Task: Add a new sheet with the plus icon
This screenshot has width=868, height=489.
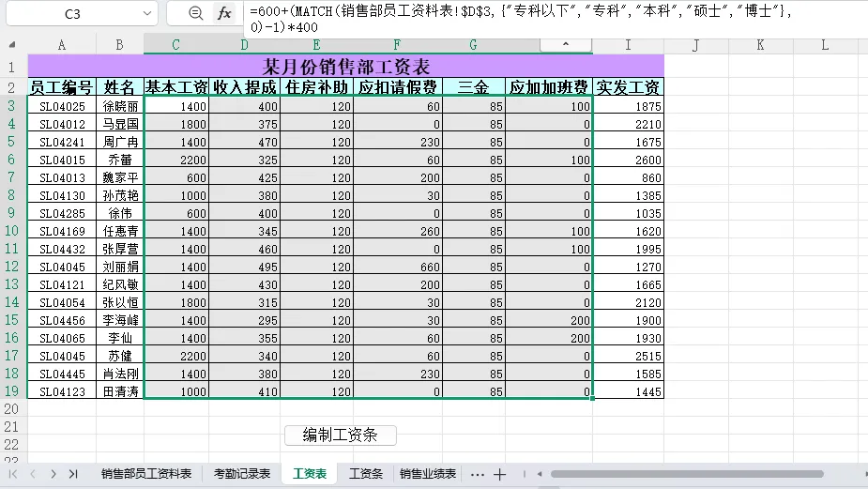Action: click(500, 475)
